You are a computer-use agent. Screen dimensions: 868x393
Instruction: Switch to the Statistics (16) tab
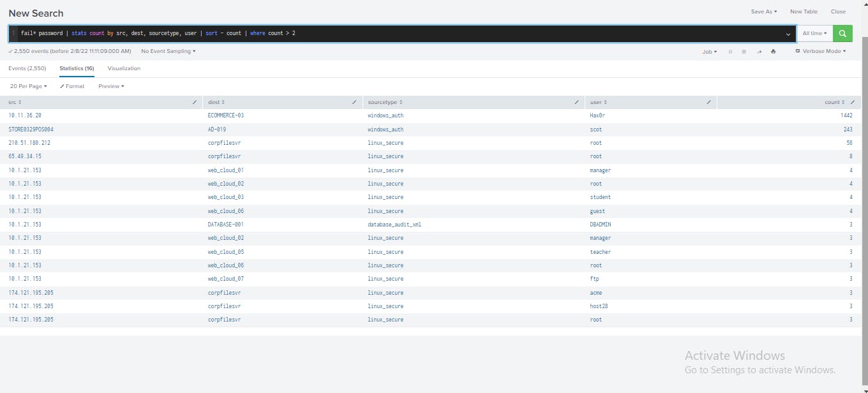coord(77,68)
